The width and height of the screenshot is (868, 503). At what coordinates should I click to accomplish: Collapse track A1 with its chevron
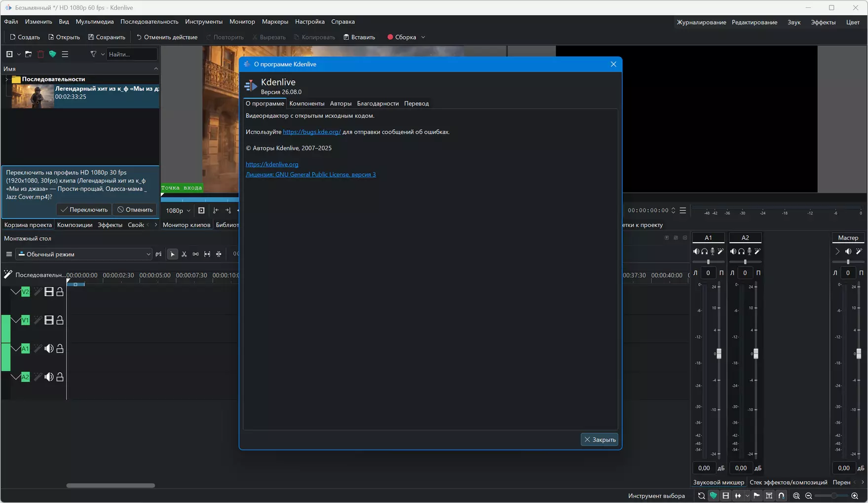point(15,349)
